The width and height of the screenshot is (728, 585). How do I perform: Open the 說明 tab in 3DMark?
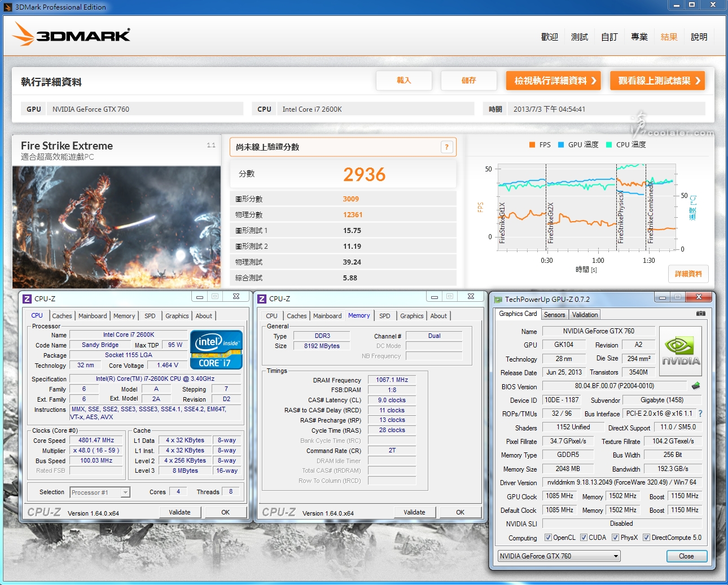click(699, 37)
